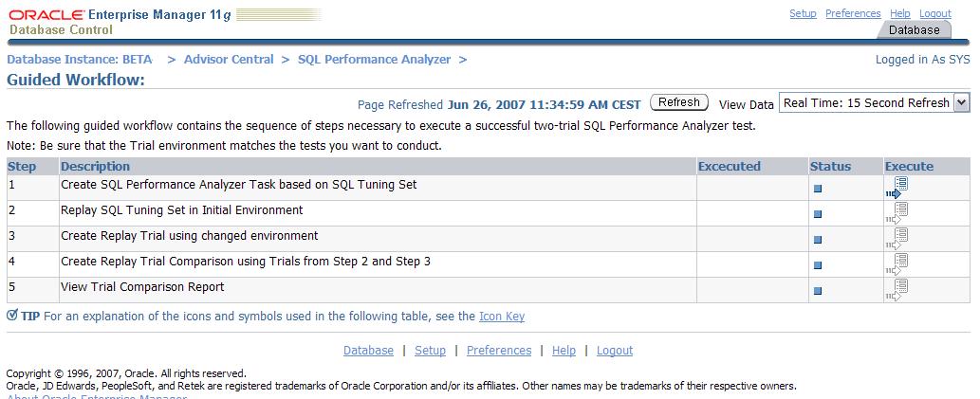Click the Execute icon for step 4
The image size is (980, 399).
897,263
